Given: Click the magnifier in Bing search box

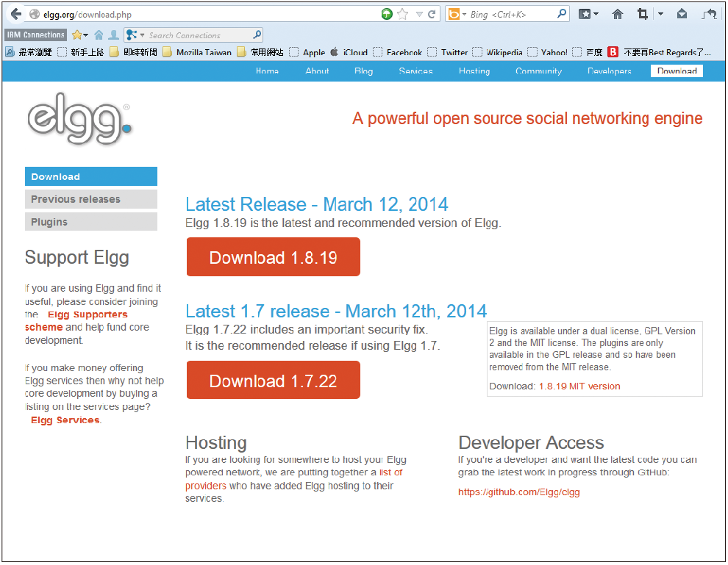Looking at the screenshot, I should (562, 14).
